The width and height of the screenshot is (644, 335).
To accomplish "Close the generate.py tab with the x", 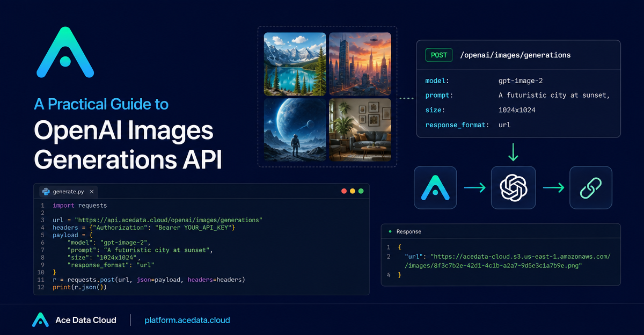I will (x=91, y=191).
